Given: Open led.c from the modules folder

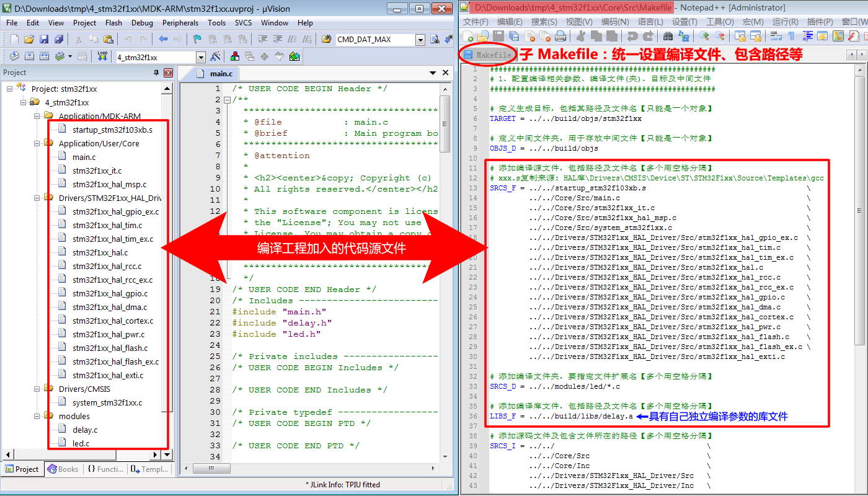Looking at the screenshot, I should click(x=82, y=444).
